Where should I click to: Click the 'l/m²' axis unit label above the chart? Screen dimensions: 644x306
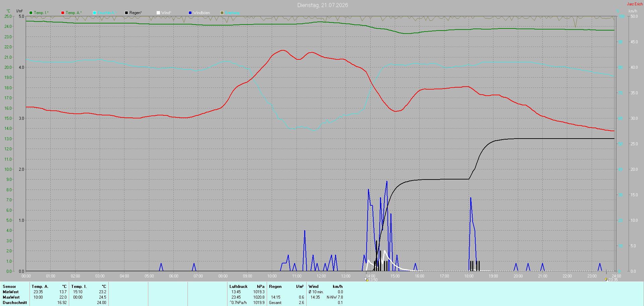tap(19, 11)
